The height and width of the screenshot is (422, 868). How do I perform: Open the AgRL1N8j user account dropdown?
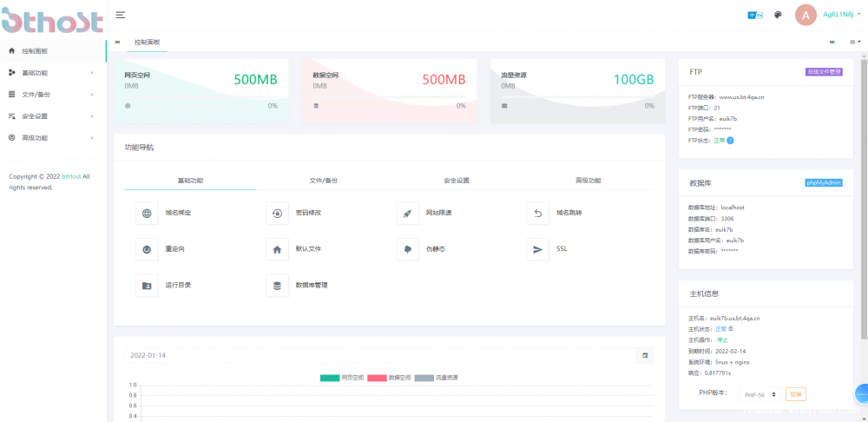point(841,15)
